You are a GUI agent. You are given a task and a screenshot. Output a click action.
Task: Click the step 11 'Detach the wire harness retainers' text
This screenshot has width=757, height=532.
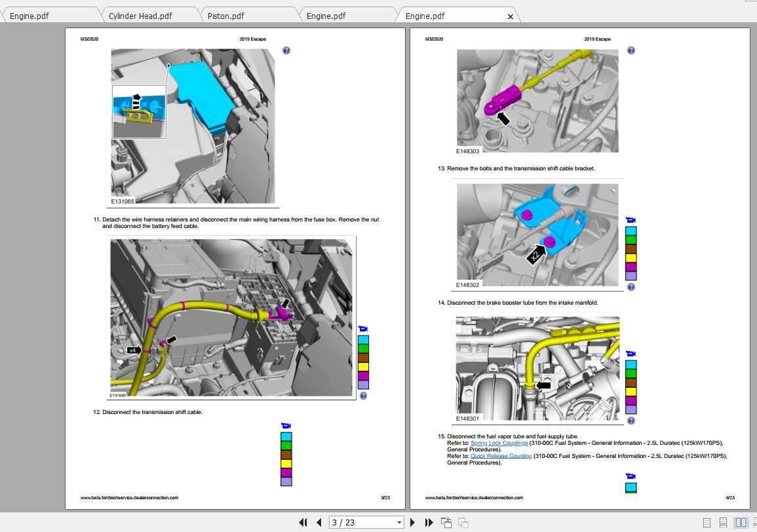point(241,223)
